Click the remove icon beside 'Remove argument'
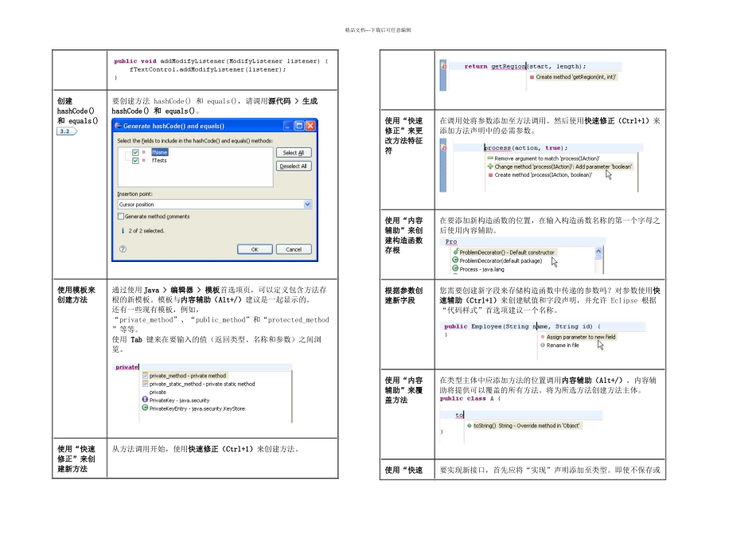The image size is (756, 535). (x=490, y=158)
